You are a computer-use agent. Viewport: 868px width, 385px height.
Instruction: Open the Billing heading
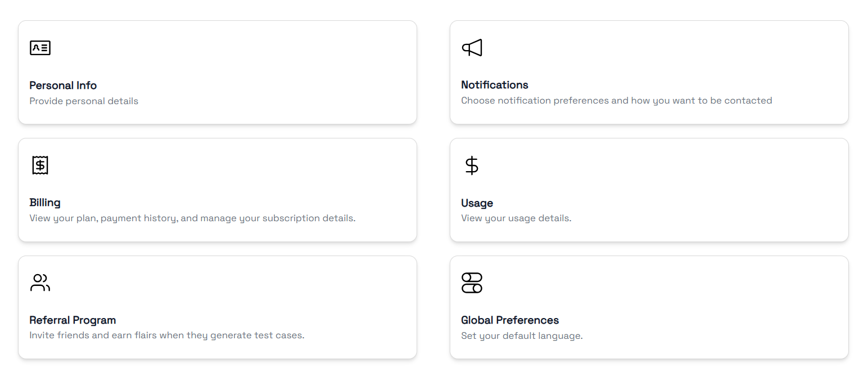pos(45,203)
